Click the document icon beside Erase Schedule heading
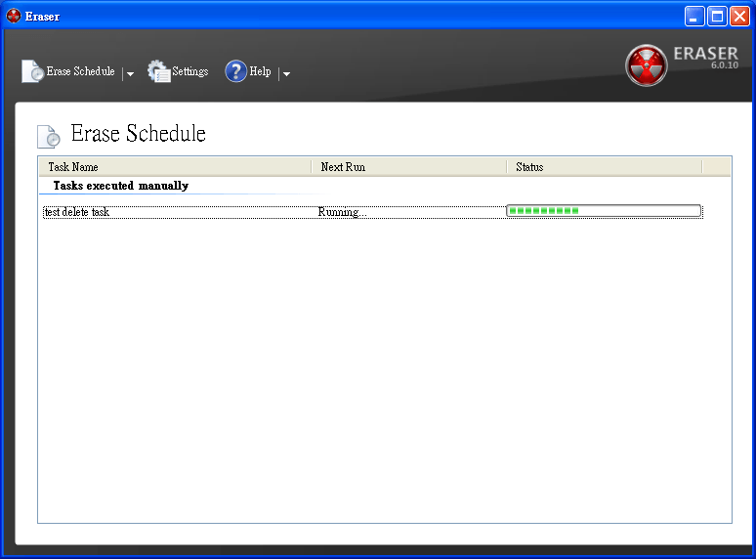Viewport: 756px width, 559px height. click(x=48, y=136)
